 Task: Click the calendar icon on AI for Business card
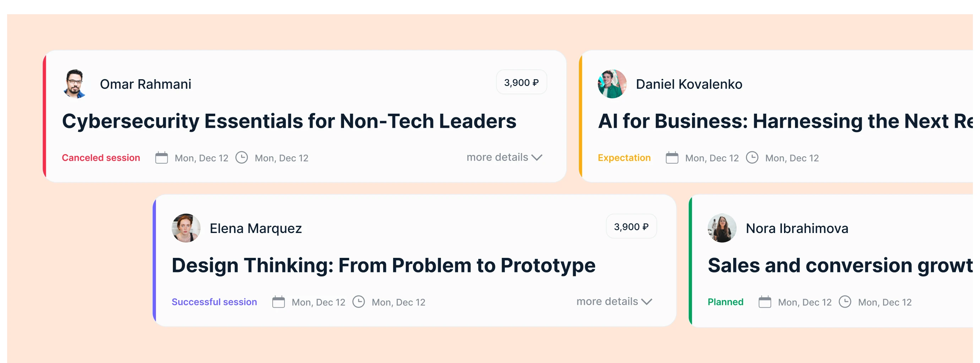click(673, 157)
